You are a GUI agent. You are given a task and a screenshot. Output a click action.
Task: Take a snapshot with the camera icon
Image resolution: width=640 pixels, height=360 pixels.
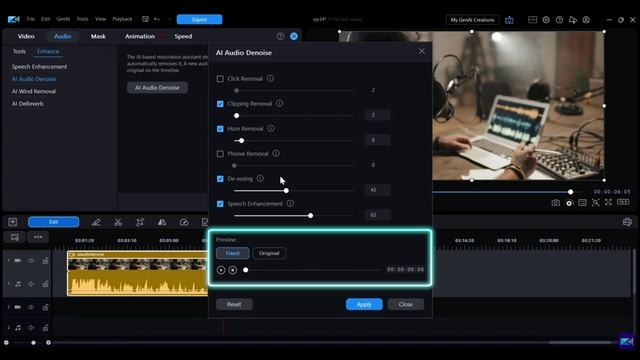[556, 203]
